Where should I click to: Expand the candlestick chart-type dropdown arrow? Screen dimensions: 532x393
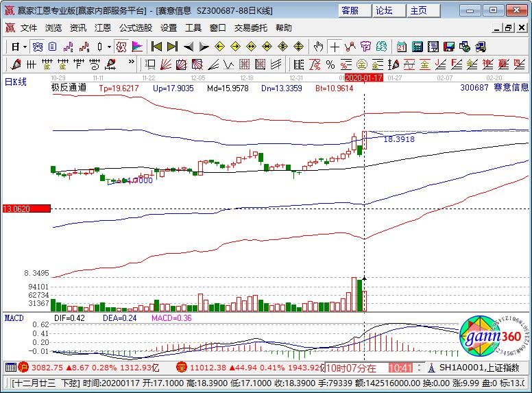[109, 47]
